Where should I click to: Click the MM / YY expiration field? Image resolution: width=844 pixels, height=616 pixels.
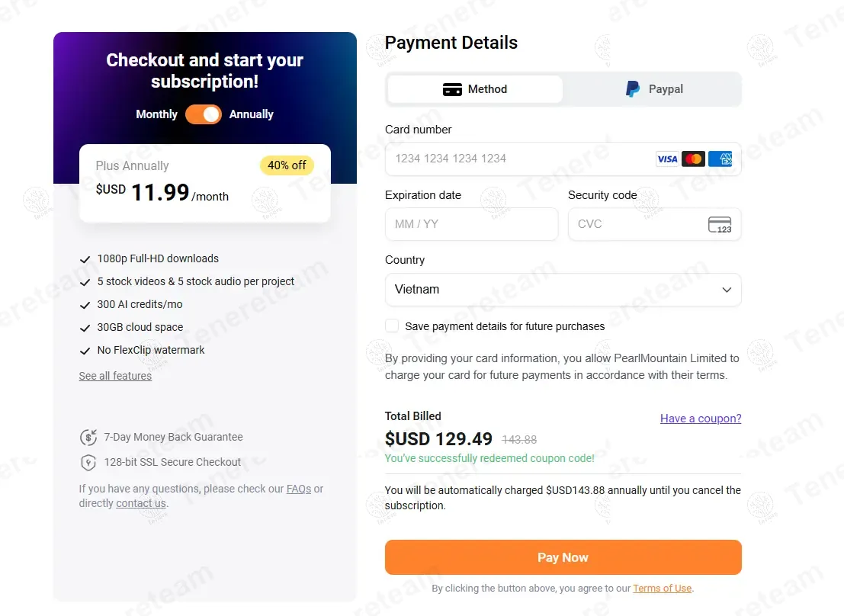pos(471,224)
